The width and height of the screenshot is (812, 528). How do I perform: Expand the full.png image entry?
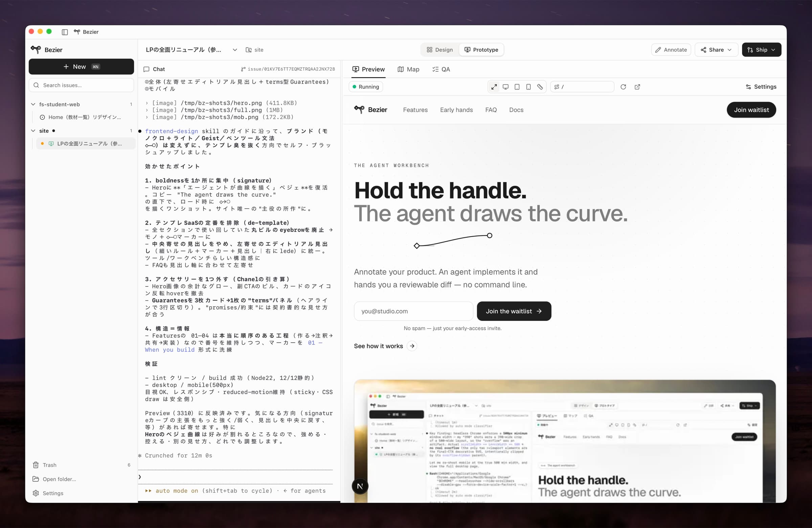tap(214, 110)
